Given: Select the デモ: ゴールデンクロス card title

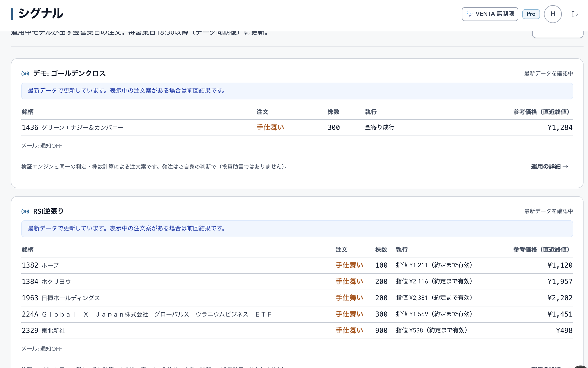Looking at the screenshot, I should tap(69, 73).
